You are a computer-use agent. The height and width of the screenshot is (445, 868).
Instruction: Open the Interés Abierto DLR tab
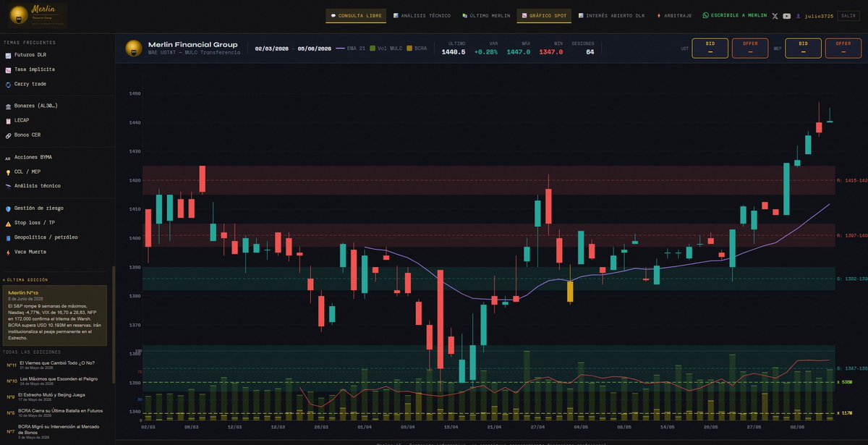click(610, 15)
